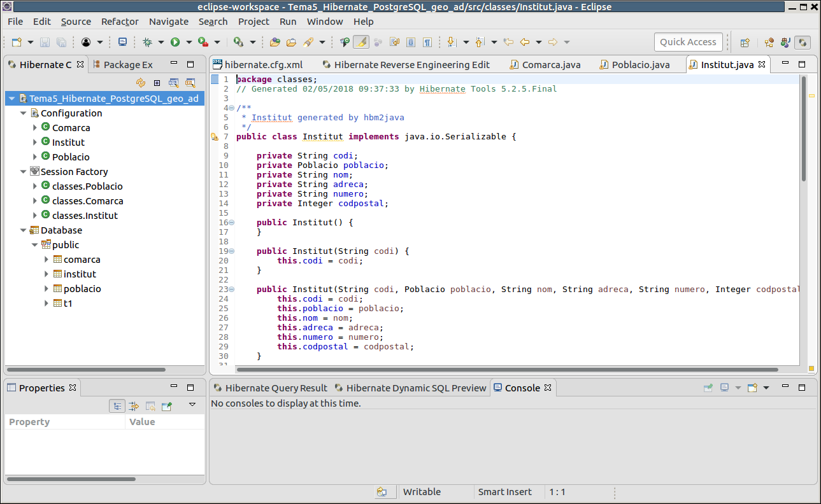Image resolution: width=821 pixels, height=504 pixels.
Task: Toggle Mark Occurrences highlighter button
Action: point(361,42)
